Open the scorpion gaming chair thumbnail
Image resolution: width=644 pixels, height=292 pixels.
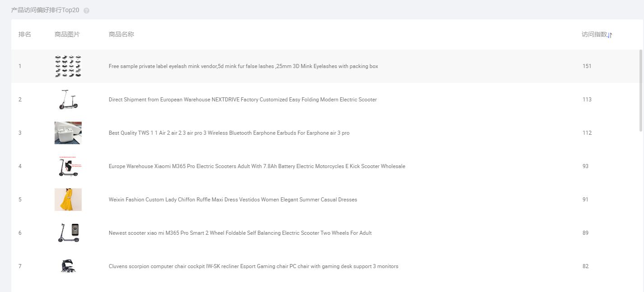[x=68, y=266]
